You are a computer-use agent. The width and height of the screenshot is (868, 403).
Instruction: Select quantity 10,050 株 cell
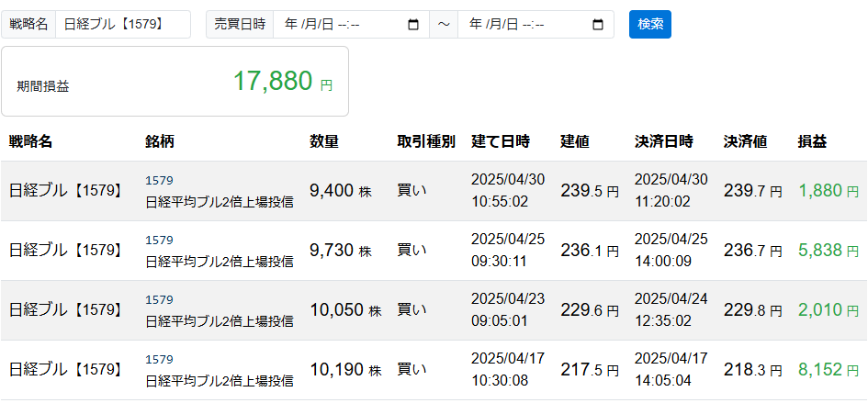[345, 310]
